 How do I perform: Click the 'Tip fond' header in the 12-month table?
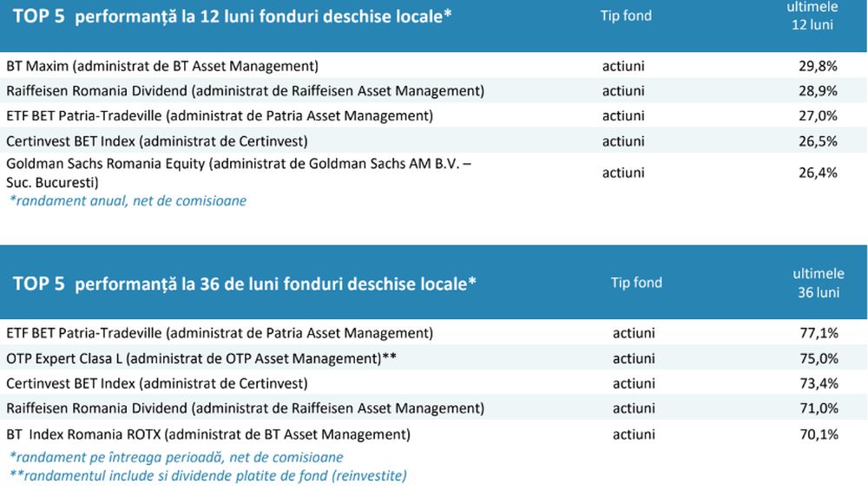pos(626,16)
